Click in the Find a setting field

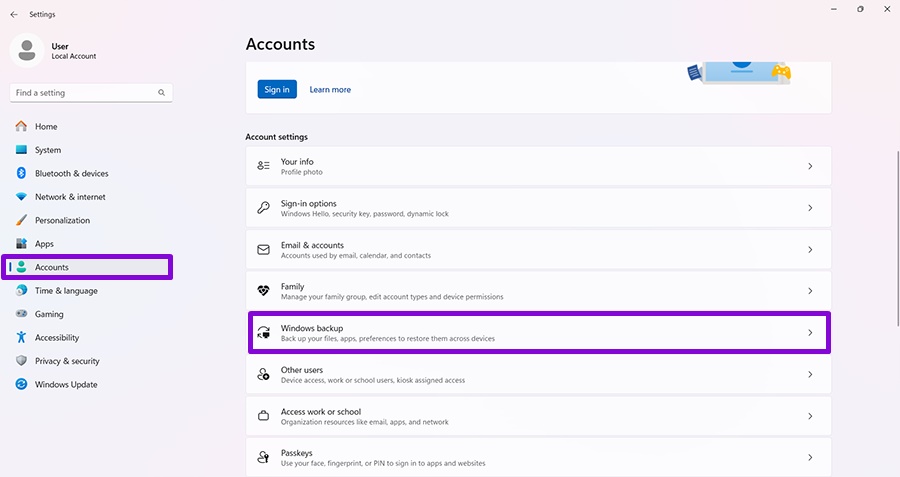pos(91,92)
